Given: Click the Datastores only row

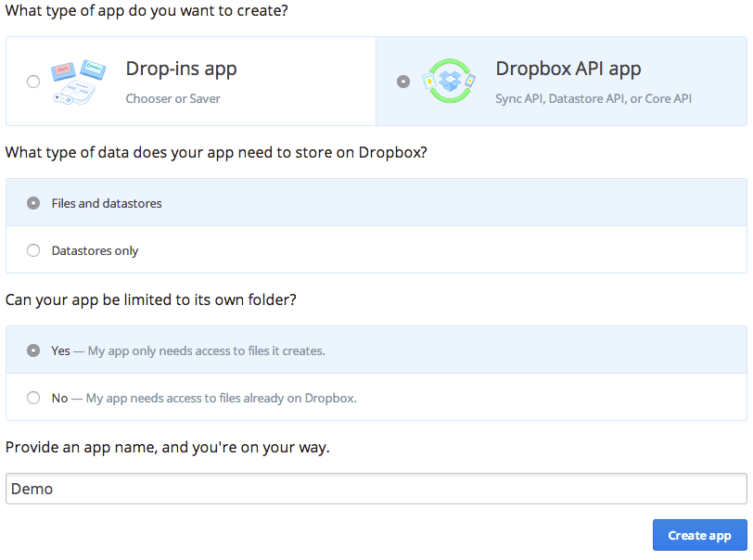Looking at the screenshot, I should coord(278,250).
